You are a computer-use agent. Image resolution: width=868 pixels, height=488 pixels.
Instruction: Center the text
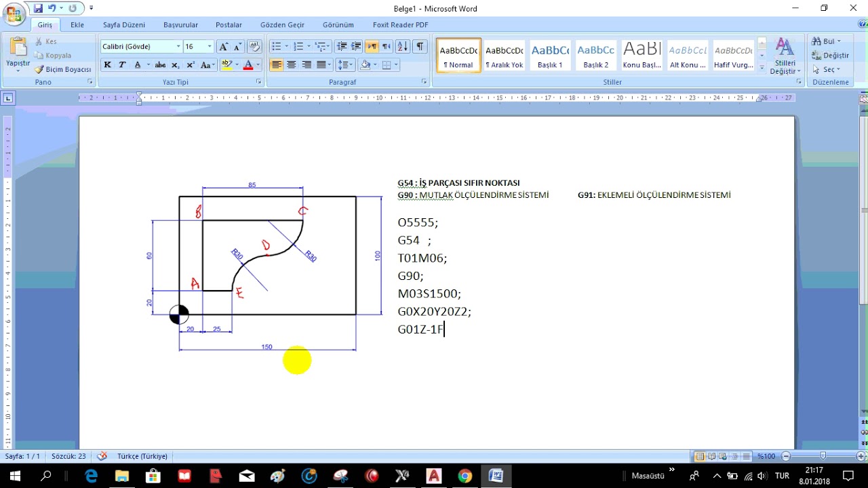click(292, 65)
